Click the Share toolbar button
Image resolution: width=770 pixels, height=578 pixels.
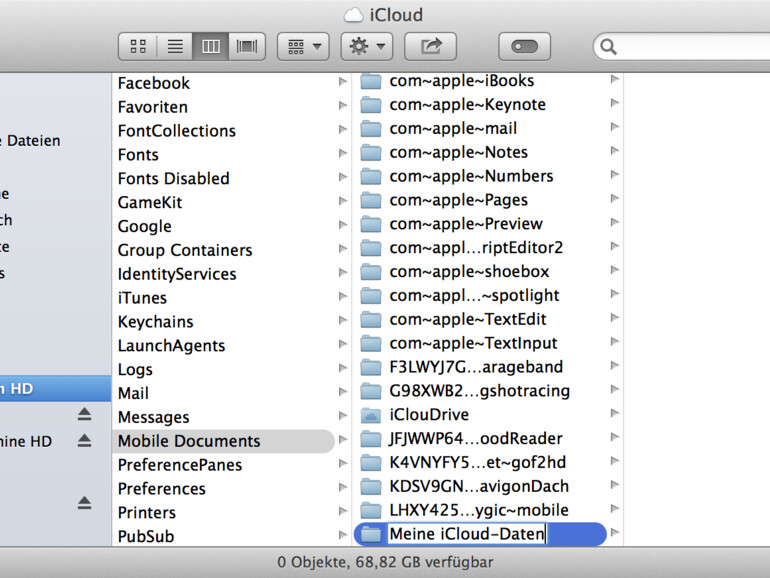click(x=431, y=47)
